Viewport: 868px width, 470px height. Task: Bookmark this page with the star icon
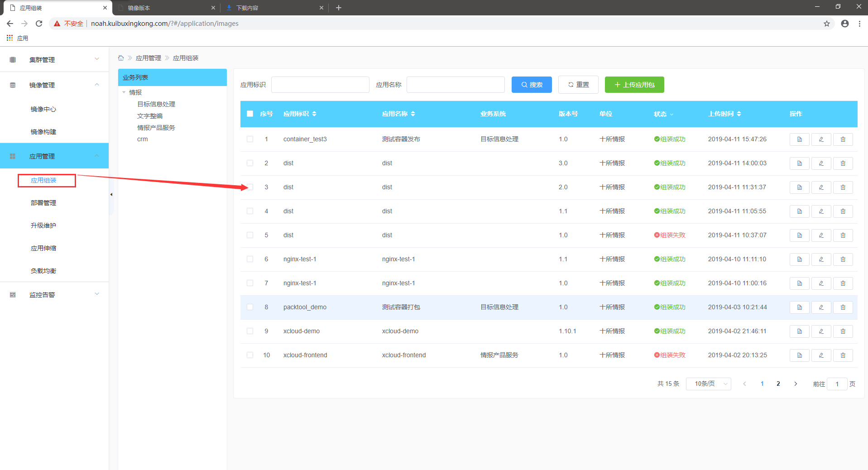[x=826, y=24]
